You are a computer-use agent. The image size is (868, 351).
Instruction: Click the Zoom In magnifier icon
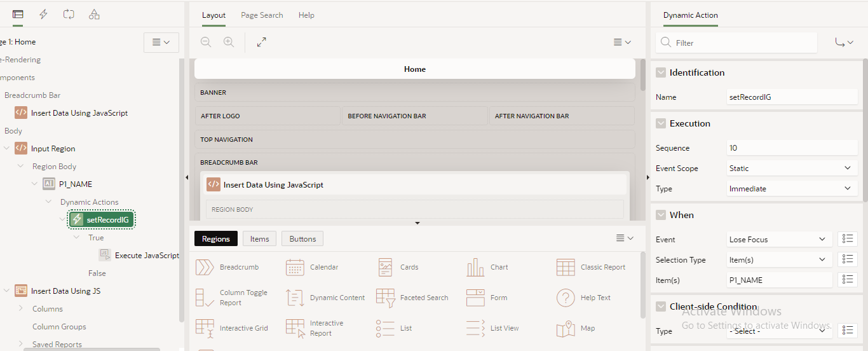229,42
